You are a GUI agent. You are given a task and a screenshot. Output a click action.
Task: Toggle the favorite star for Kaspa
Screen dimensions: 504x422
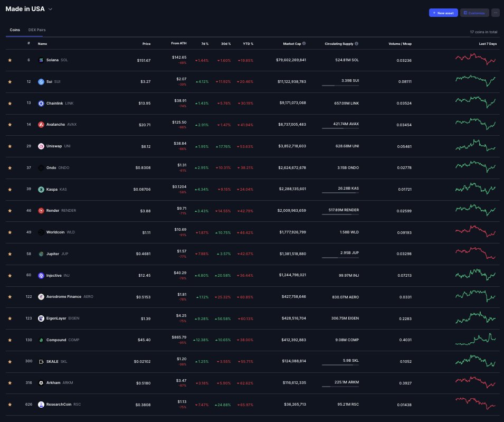point(10,190)
